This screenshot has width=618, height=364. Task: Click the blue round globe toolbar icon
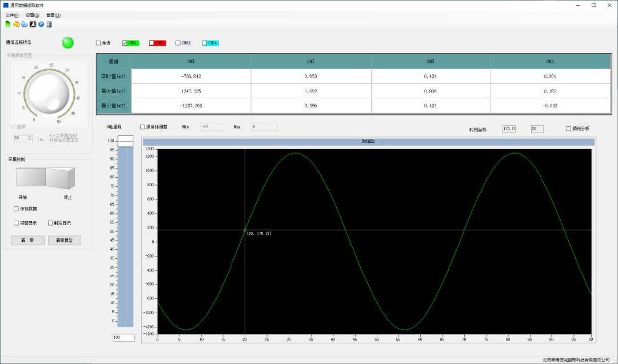[x=41, y=24]
